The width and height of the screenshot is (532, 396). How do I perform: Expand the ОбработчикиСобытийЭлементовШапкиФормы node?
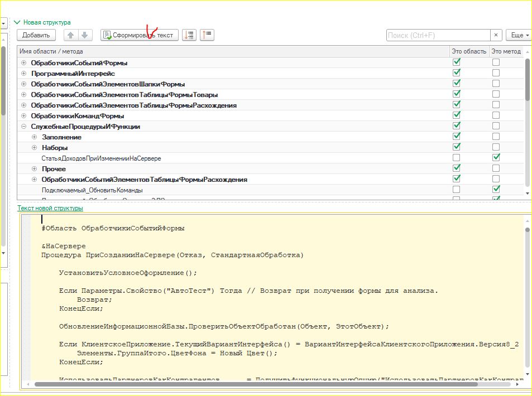[24, 84]
